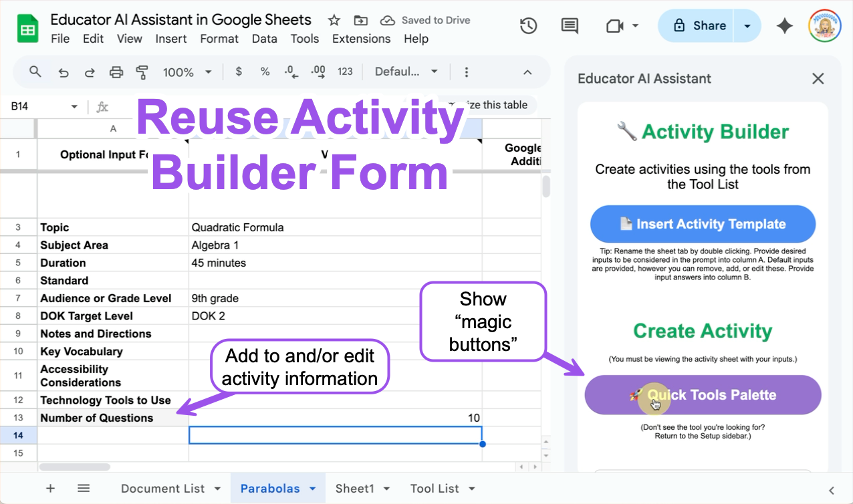
Task: Click row header 14
Action: click(x=19, y=435)
